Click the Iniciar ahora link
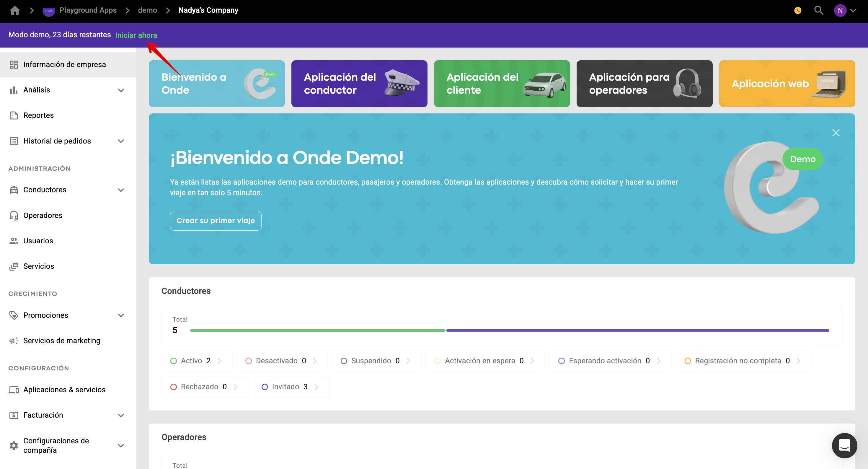 click(x=136, y=35)
